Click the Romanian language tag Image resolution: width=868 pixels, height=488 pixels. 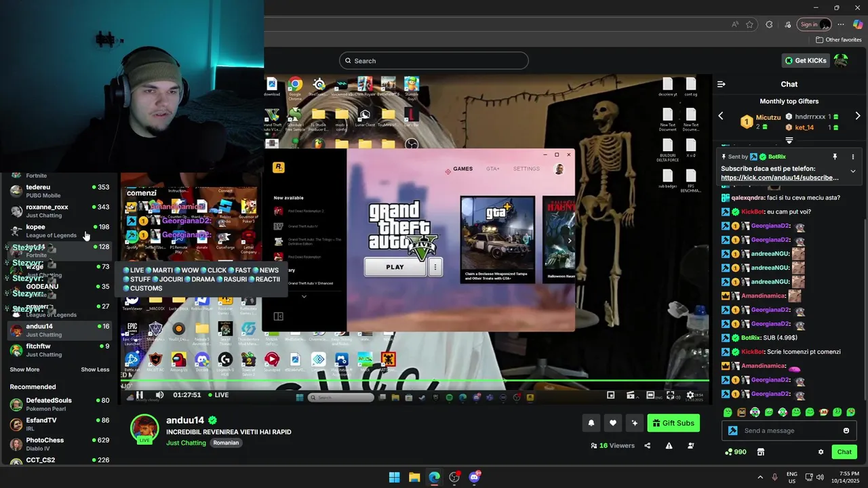tap(226, 443)
